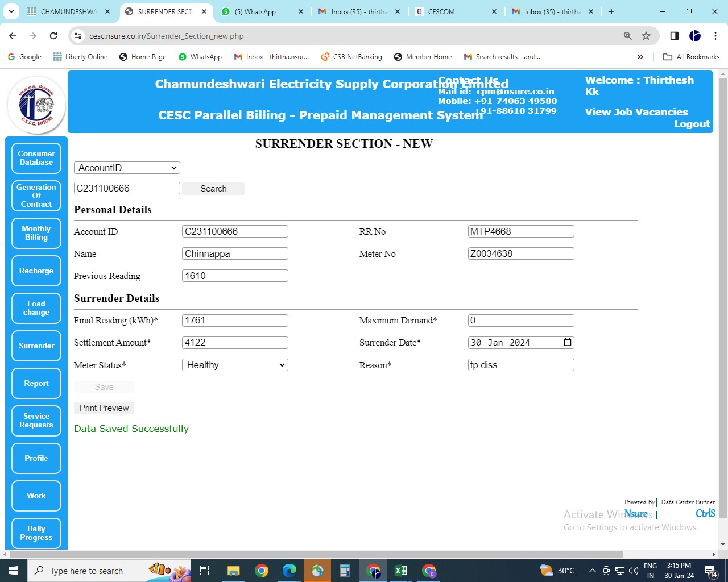728x582 pixels.
Task: Open Chrome profile avatar
Action: point(695,36)
